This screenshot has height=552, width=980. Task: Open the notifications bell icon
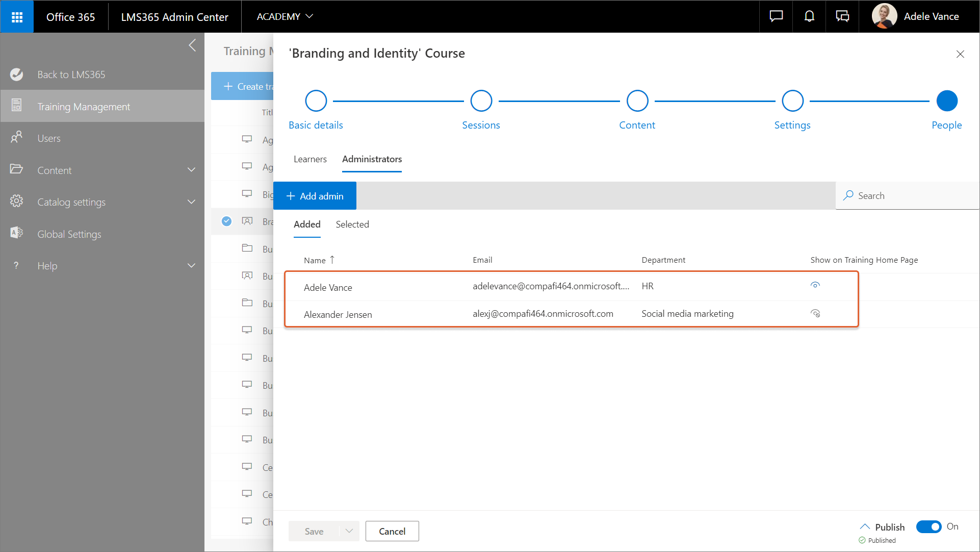[809, 17]
